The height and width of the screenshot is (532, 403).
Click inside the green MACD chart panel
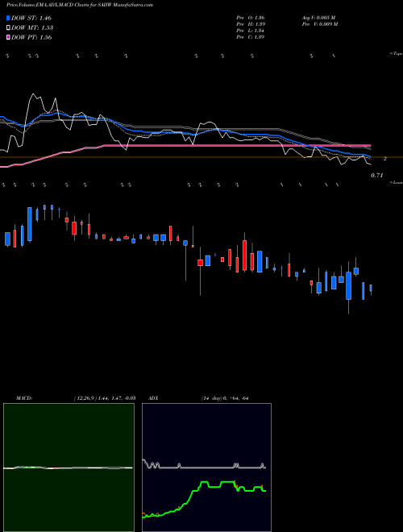(x=69, y=468)
